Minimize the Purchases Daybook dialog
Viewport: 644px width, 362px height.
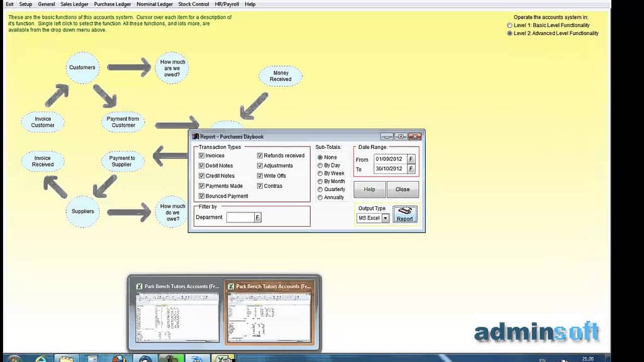coord(387,136)
